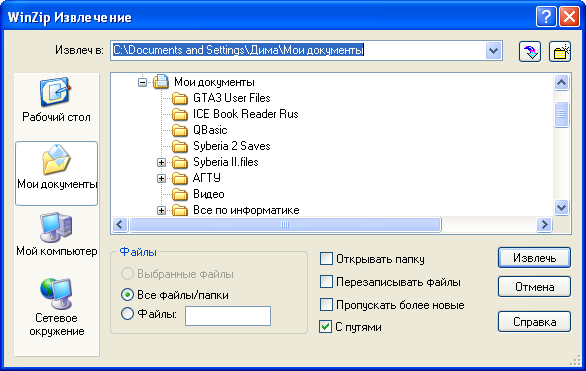Click the scroll down arrow of the folder tree

[x=561, y=207]
